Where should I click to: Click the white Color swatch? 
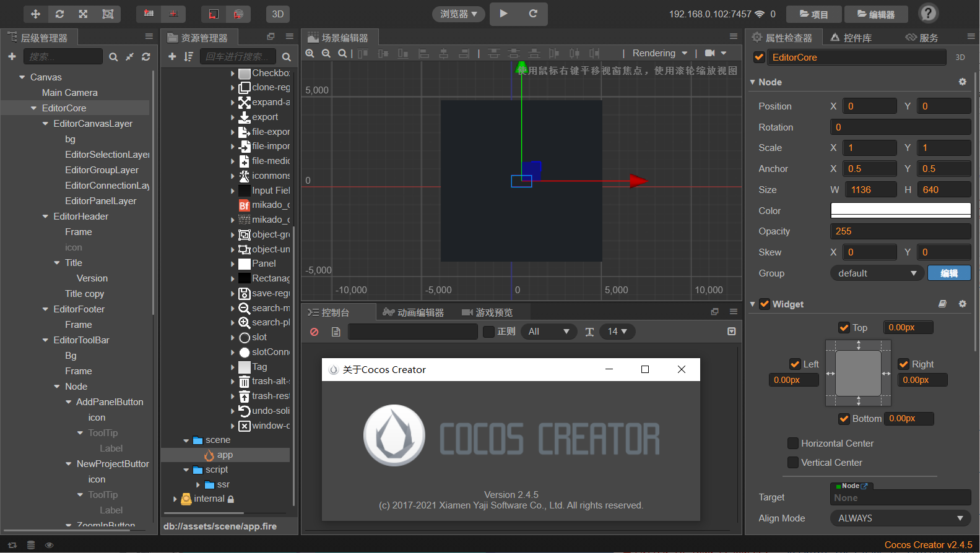[900, 210]
